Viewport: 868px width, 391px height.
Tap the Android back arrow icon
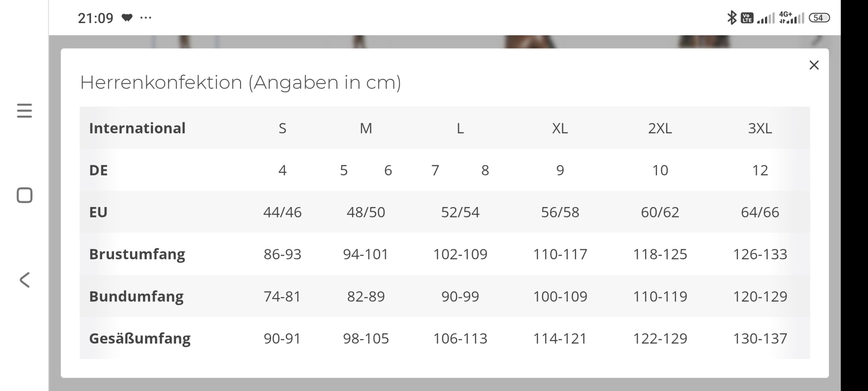coord(24,280)
